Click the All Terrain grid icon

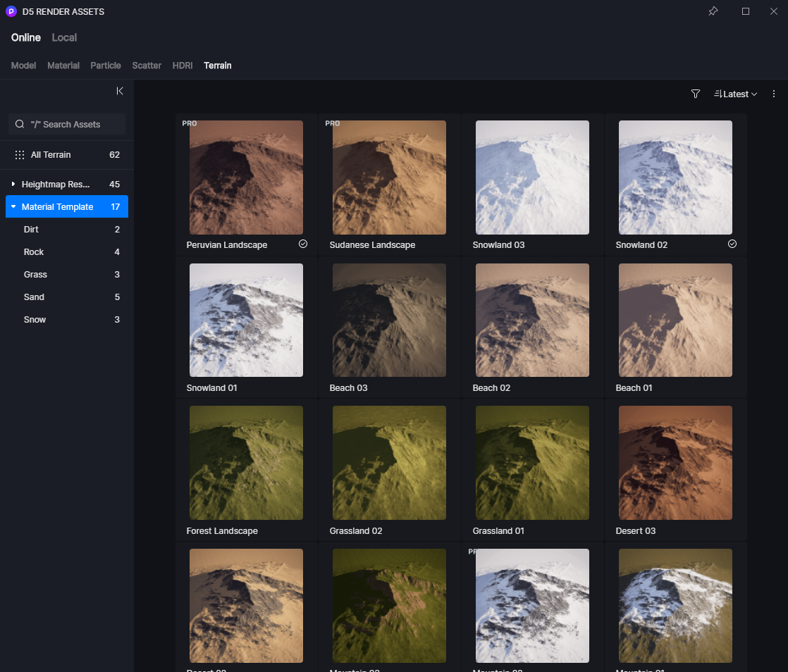[20, 155]
